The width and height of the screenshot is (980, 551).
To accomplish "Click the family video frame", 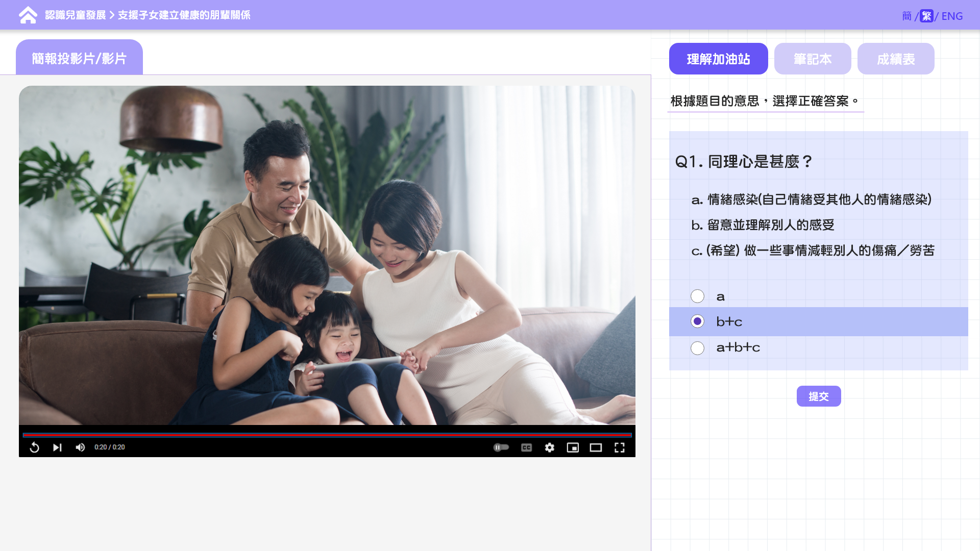I will click(327, 255).
